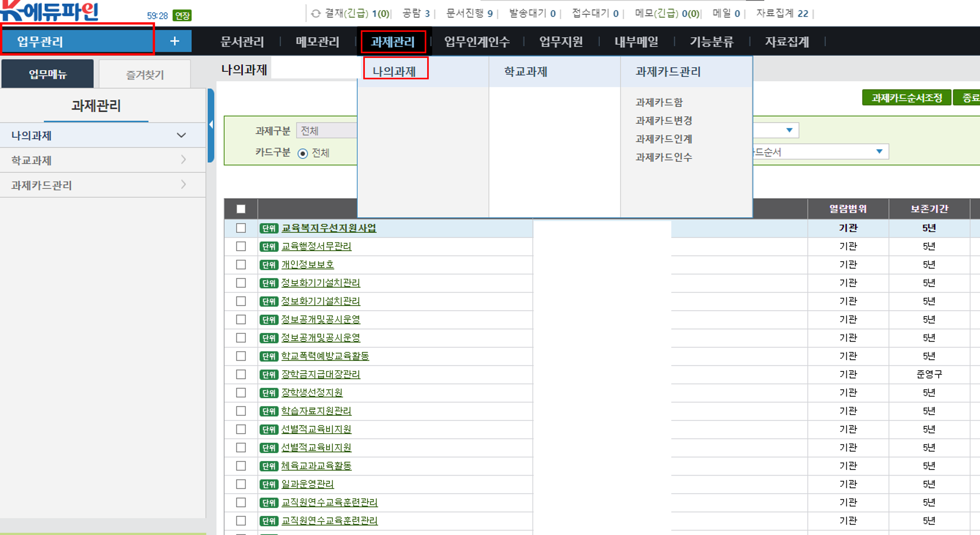Select the 전체 radio button for 카드구분
The image size is (980, 535).
click(303, 153)
